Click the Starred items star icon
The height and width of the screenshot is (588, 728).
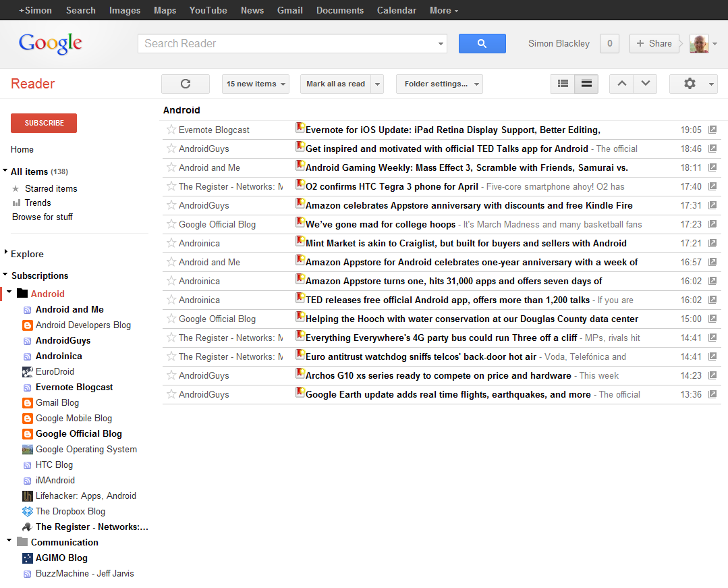16,188
